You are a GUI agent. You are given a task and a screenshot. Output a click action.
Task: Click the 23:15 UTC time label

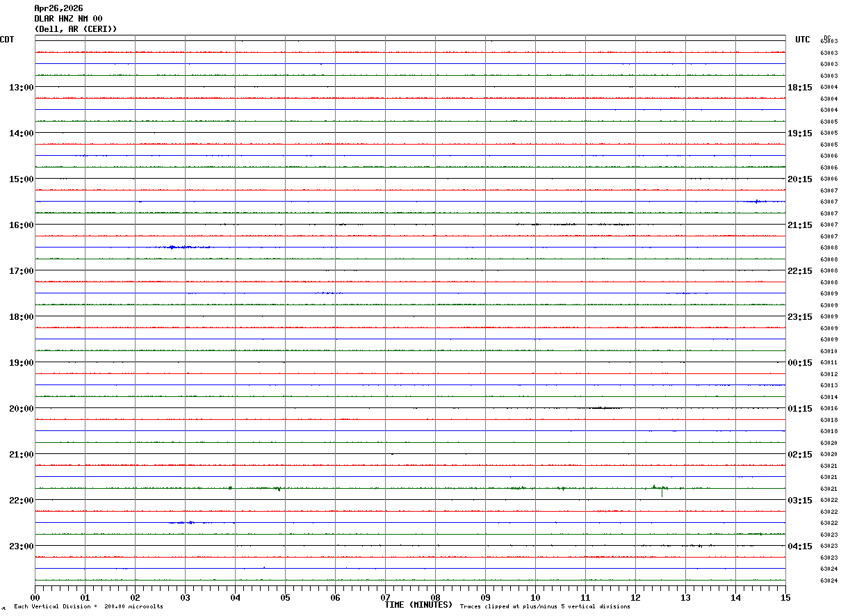click(800, 317)
